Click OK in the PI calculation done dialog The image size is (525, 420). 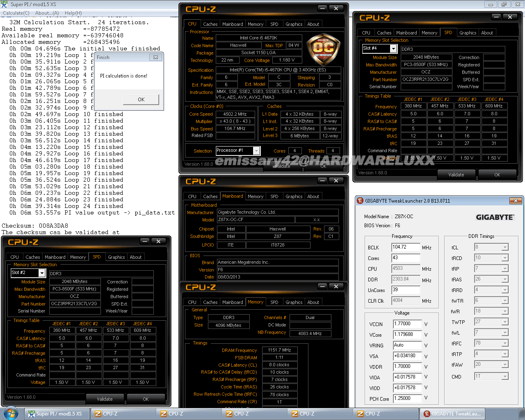(x=141, y=99)
